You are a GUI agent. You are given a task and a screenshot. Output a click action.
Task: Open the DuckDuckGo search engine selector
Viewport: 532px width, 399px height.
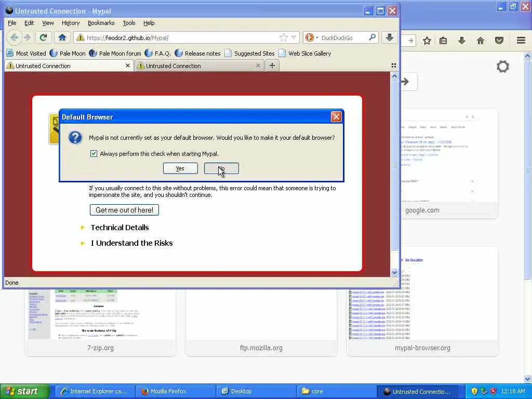(312, 37)
